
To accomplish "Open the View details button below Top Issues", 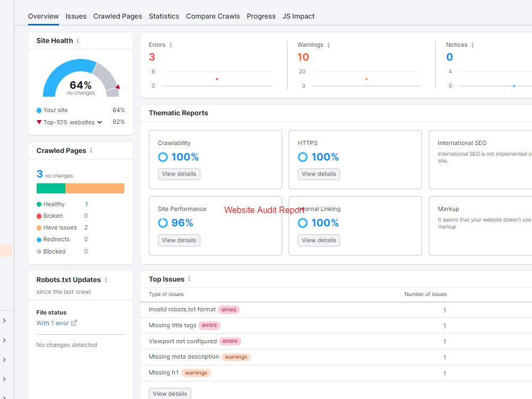I will pyautogui.click(x=170, y=394).
